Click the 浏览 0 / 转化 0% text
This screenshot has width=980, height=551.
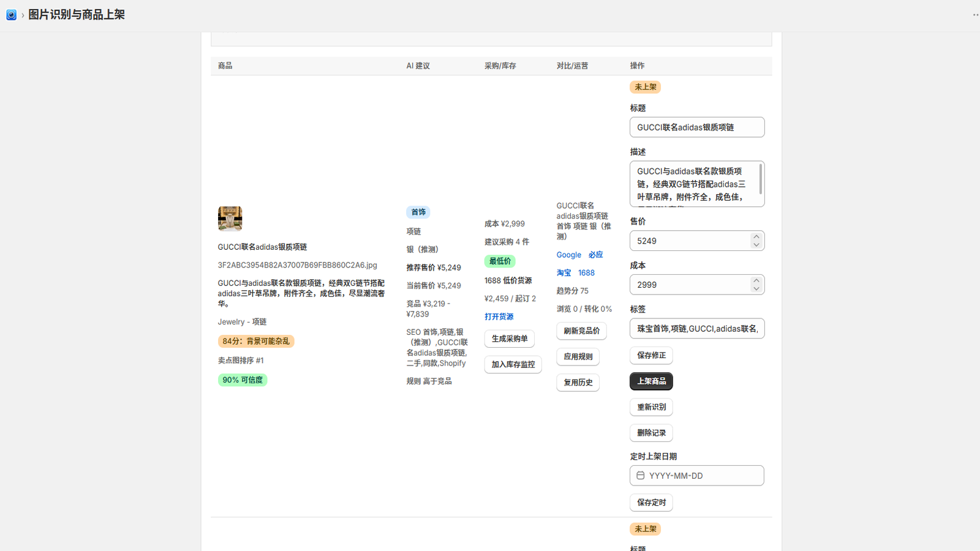(584, 309)
